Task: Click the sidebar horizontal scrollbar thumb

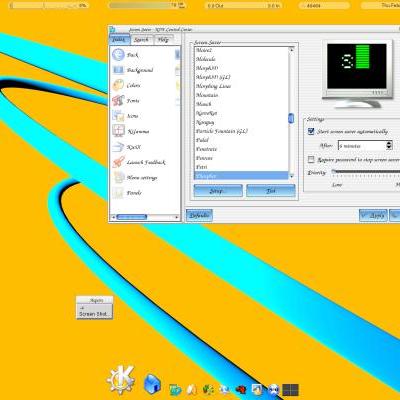Action: [132, 217]
